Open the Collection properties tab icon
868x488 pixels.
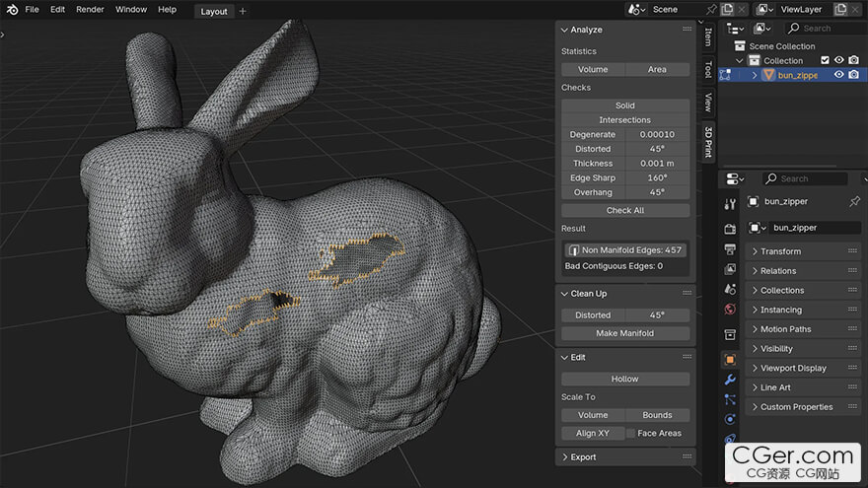tap(730, 335)
